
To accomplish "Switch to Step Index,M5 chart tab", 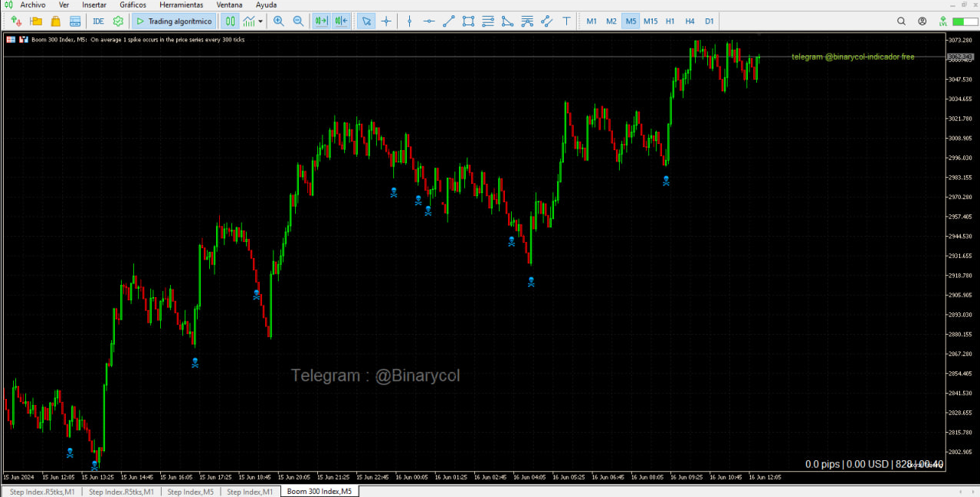I will coord(190,492).
